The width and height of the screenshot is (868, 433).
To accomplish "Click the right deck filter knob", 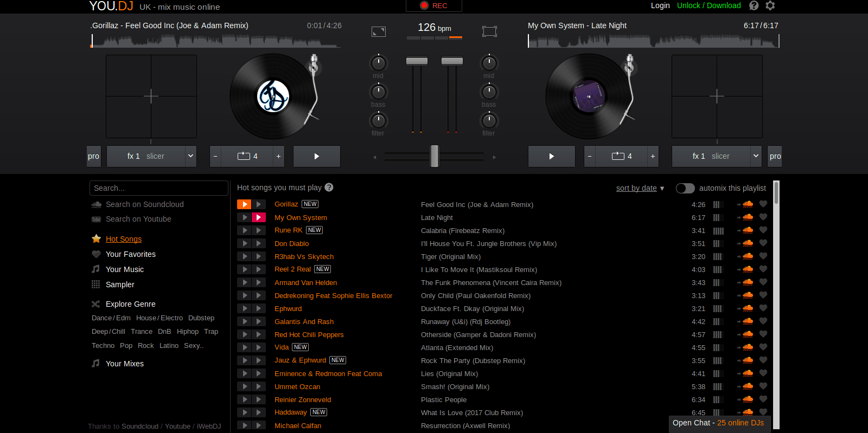I will (489, 120).
